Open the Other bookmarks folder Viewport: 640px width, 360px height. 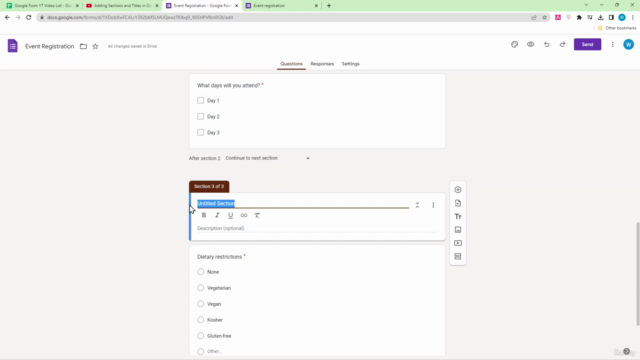(617, 28)
